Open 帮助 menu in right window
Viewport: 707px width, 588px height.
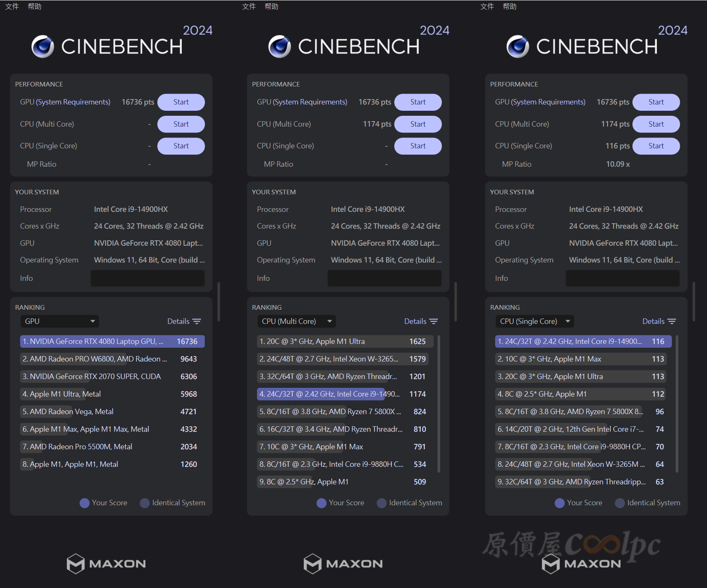tap(510, 6)
